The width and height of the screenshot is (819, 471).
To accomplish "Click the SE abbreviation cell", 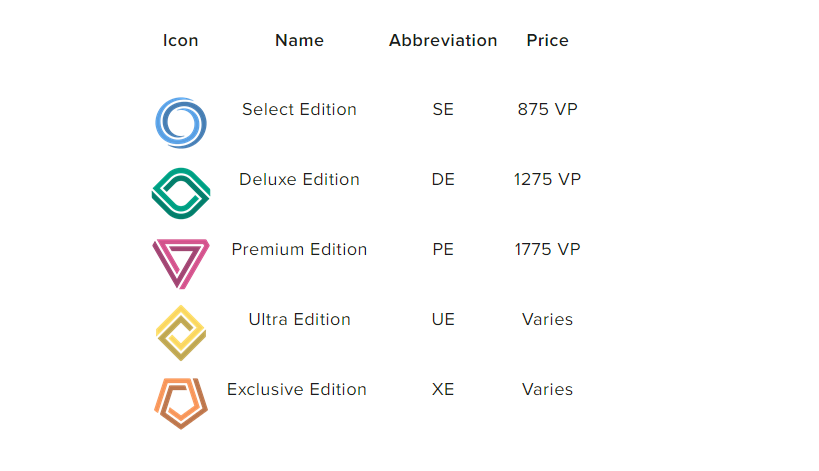I will click(443, 109).
